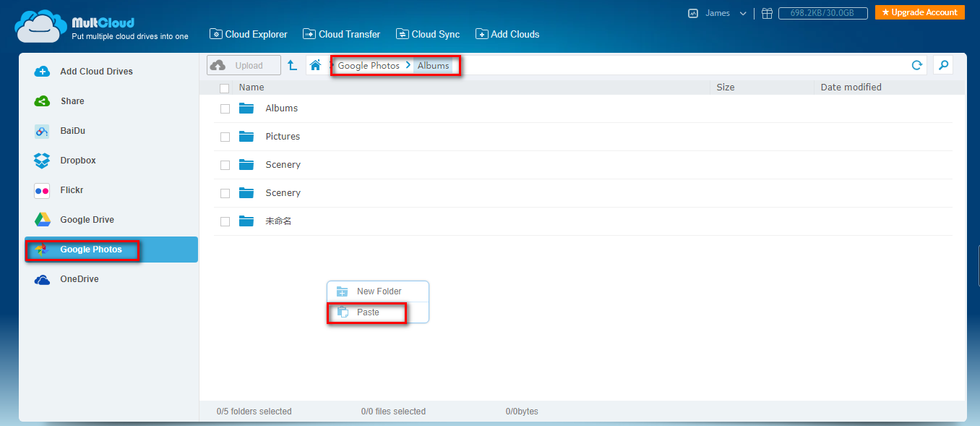Image resolution: width=980 pixels, height=426 pixels.
Task: Click the home icon in path bar
Action: [315, 65]
